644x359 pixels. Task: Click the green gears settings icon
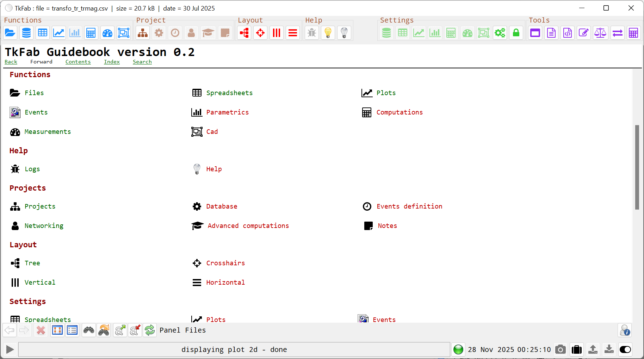[500, 33]
